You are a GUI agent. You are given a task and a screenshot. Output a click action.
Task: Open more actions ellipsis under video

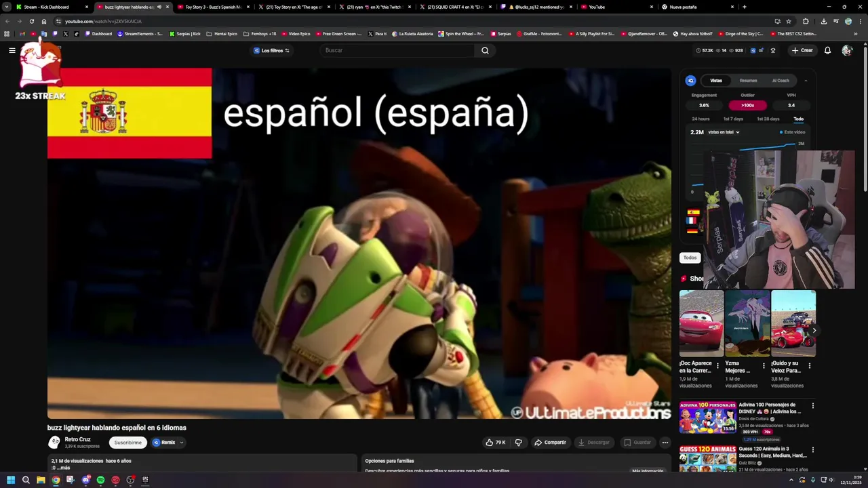(x=665, y=443)
